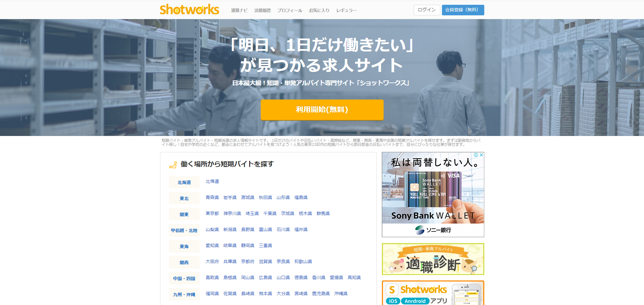This screenshot has height=305, width=644.
Task: Open the 北海道 prefecture link
Action: click(x=212, y=181)
